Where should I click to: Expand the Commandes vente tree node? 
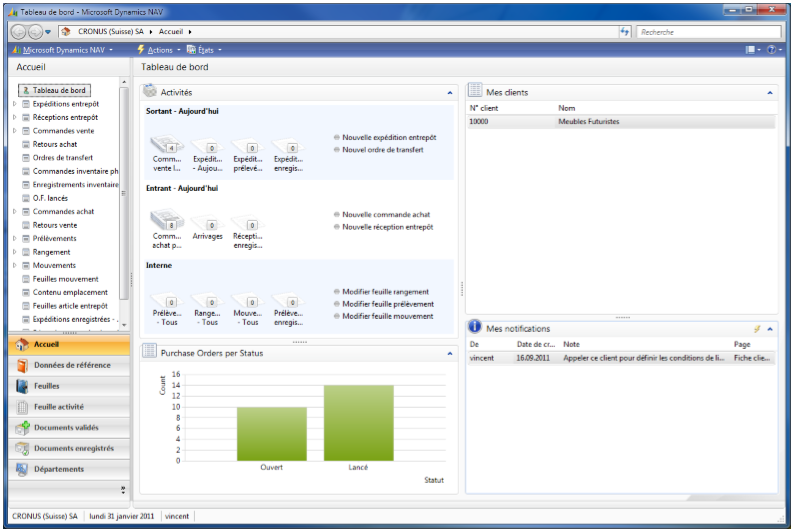(x=14, y=130)
